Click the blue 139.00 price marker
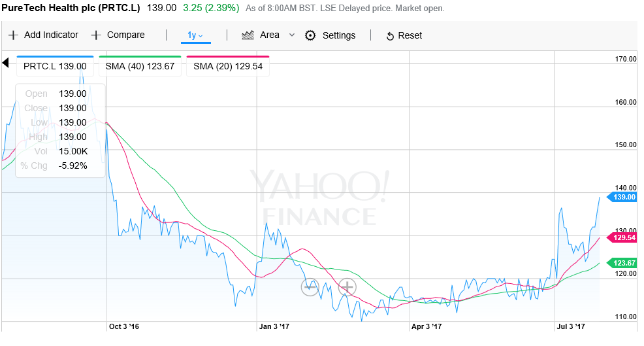This screenshot has width=644, height=346. pos(622,197)
